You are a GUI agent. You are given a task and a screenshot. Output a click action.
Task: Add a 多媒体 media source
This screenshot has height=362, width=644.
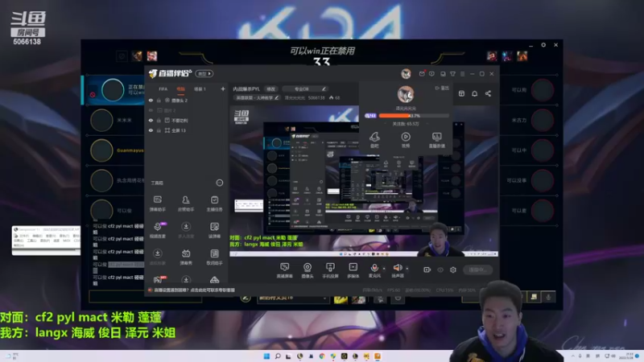click(353, 270)
